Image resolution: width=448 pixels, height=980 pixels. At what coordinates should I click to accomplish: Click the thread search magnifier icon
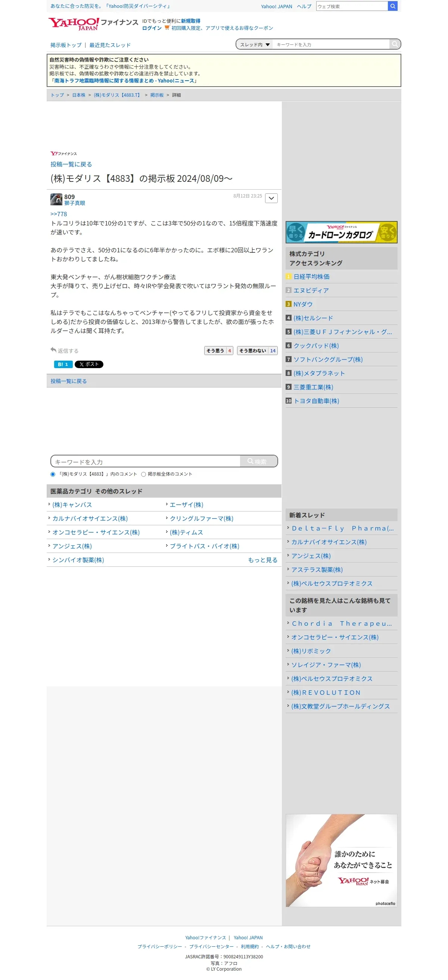395,44
